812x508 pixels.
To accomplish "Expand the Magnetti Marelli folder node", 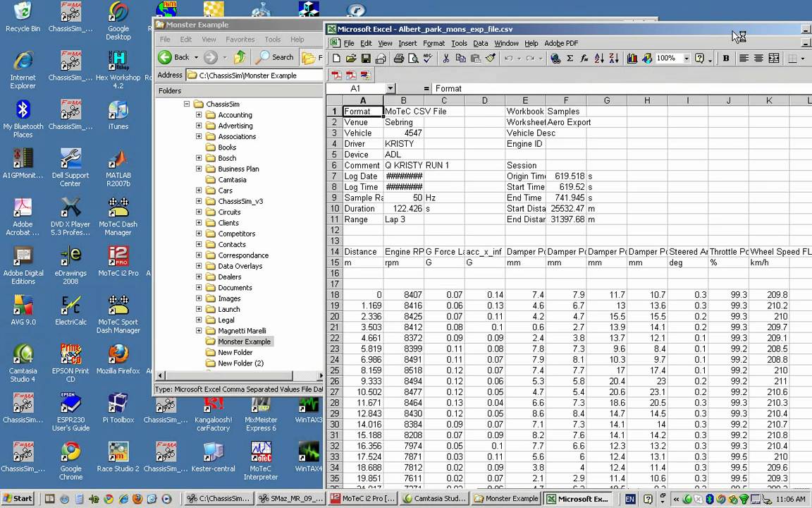I will click(x=199, y=331).
